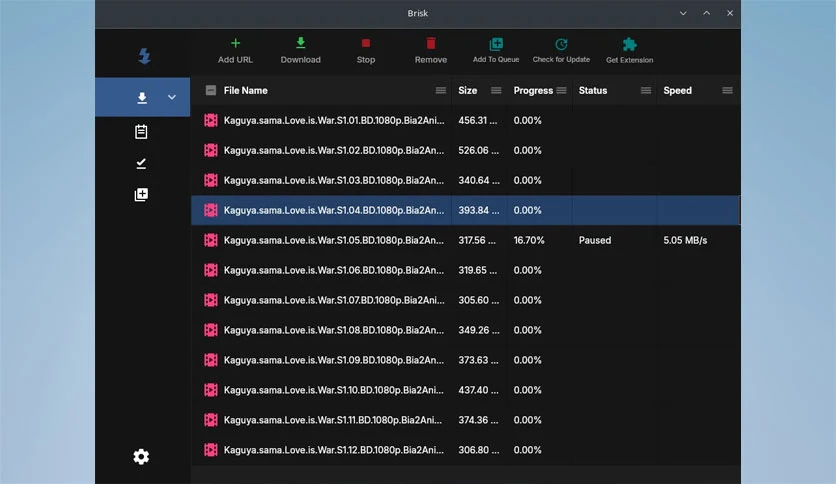Roll up the Brisk window with the down chevron
Image resolution: width=836 pixels, height=484 pixels.
pos(683,13)
